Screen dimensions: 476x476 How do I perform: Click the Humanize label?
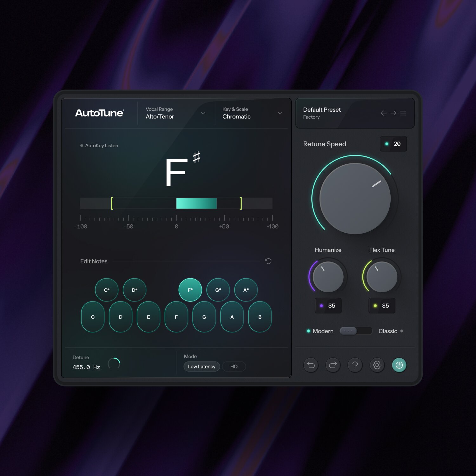[328, 250]
